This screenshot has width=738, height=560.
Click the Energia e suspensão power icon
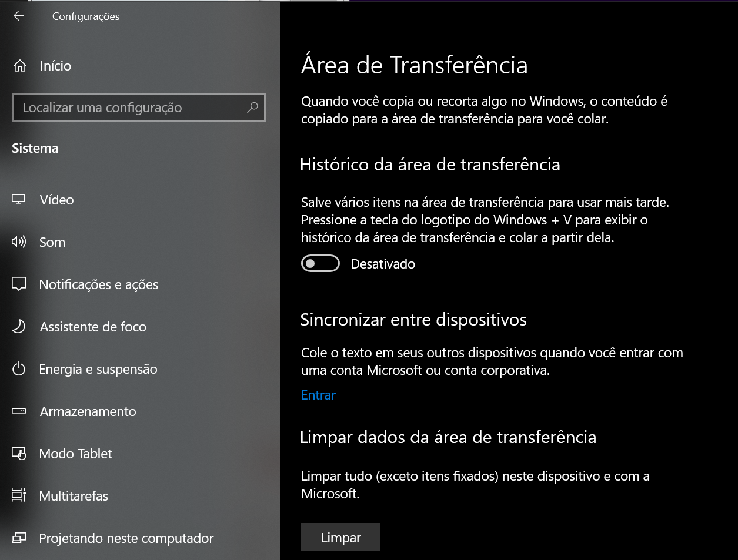(x=19, y=369)
